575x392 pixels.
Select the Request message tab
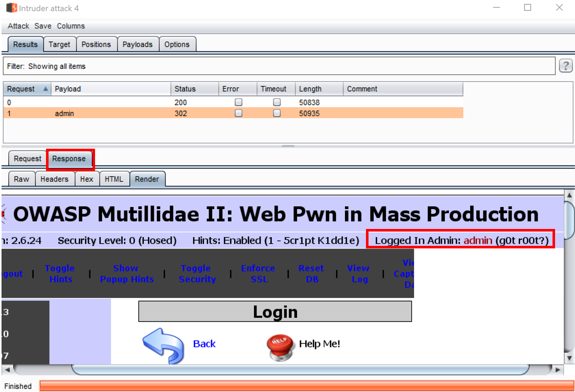[x=28, y=158]
